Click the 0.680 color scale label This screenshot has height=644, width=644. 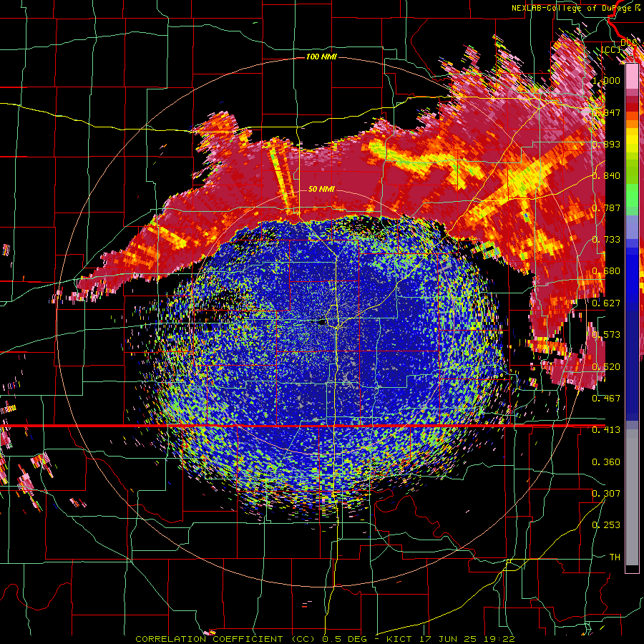(606, 271)
